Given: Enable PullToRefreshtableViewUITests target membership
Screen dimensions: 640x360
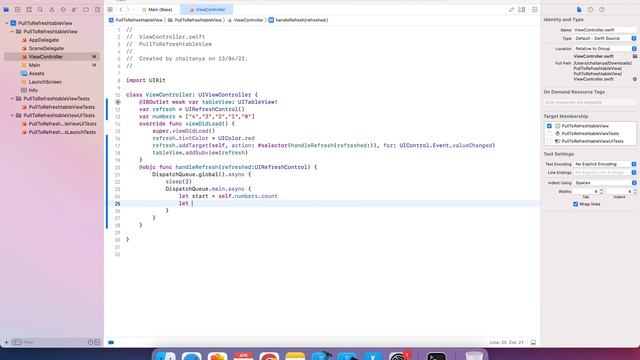Looking at the screenshot, I should click(549, 141).
